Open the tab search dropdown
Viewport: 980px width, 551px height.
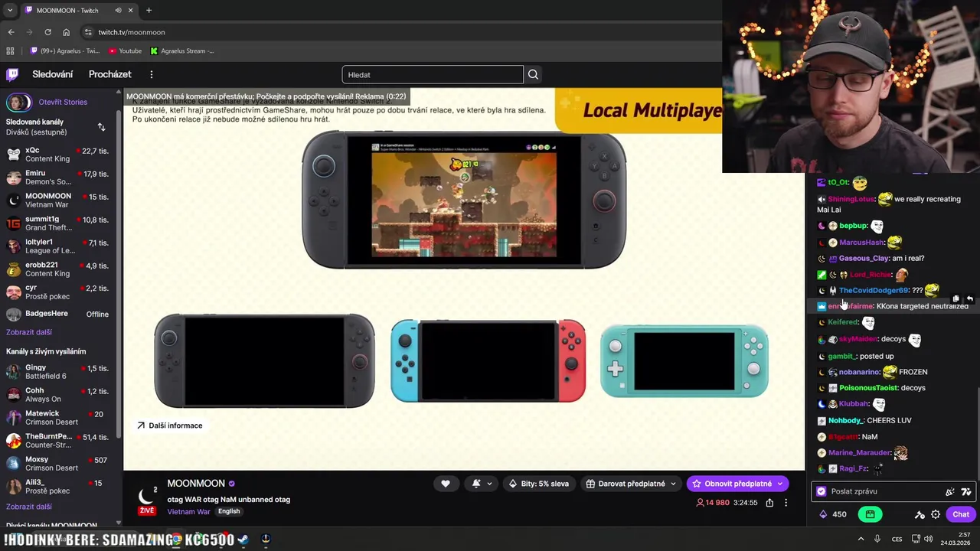coord(9,10)
